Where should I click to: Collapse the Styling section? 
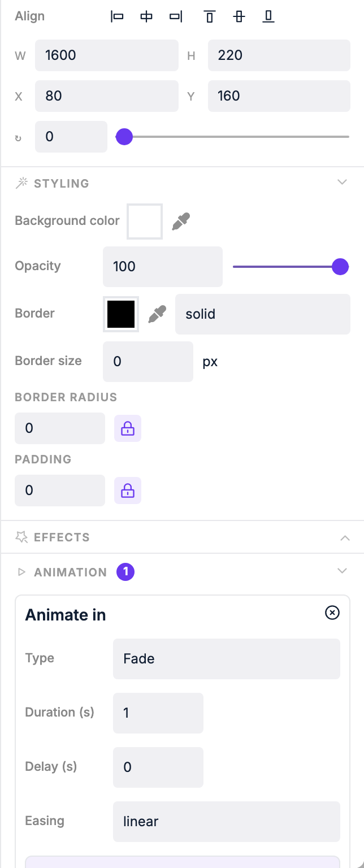click(343, 183)
